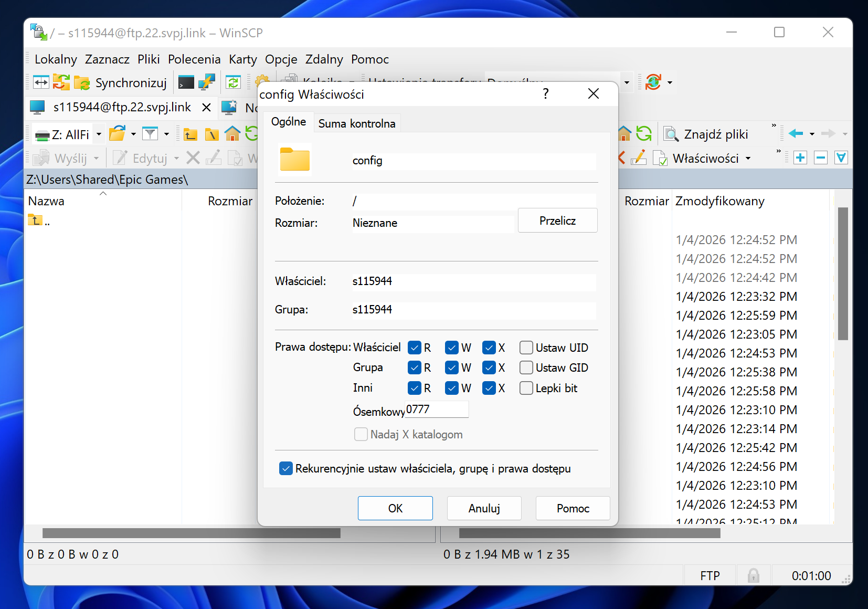The height and width of the screenshot is (609, 868).
Task: Click the plus select files icon
Action: click(800, 157)
